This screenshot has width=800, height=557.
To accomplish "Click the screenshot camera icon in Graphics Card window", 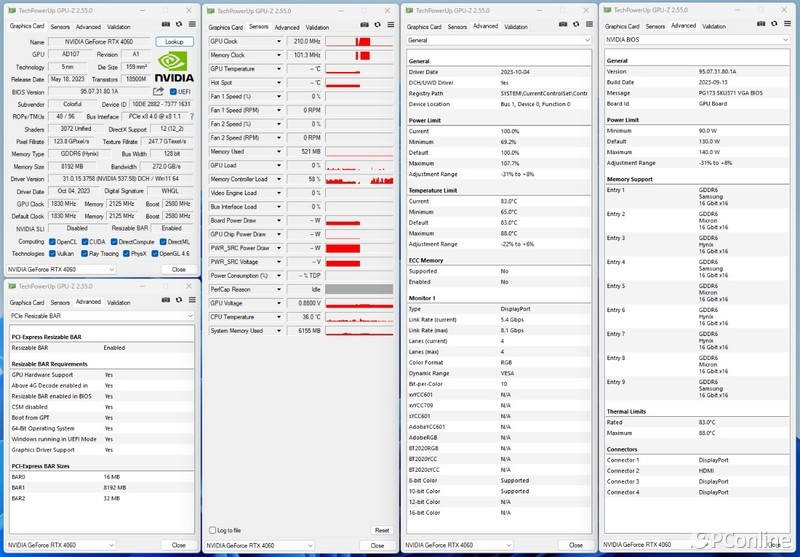I will pos(166,24).
